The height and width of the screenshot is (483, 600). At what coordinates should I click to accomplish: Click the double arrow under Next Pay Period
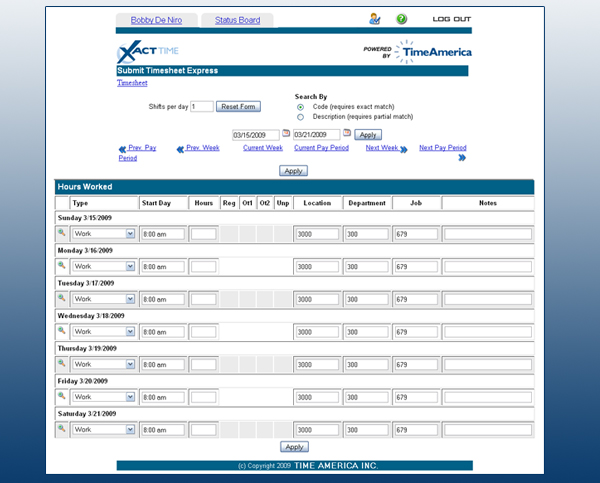(462, 158)
